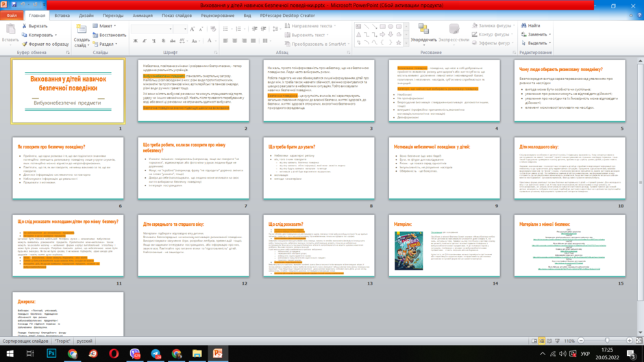
Task: Select the star shape in shapes gallery
Action: click(399, 42)
